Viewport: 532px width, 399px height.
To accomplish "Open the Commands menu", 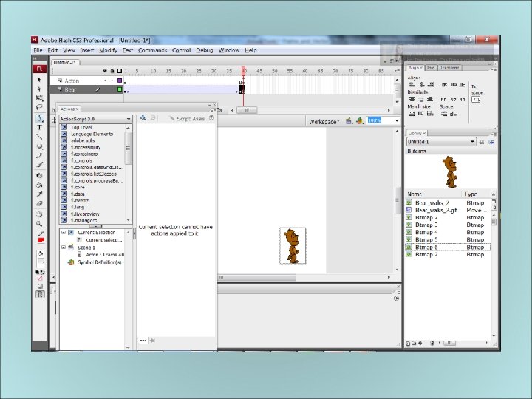I will [x=152, y=50].
